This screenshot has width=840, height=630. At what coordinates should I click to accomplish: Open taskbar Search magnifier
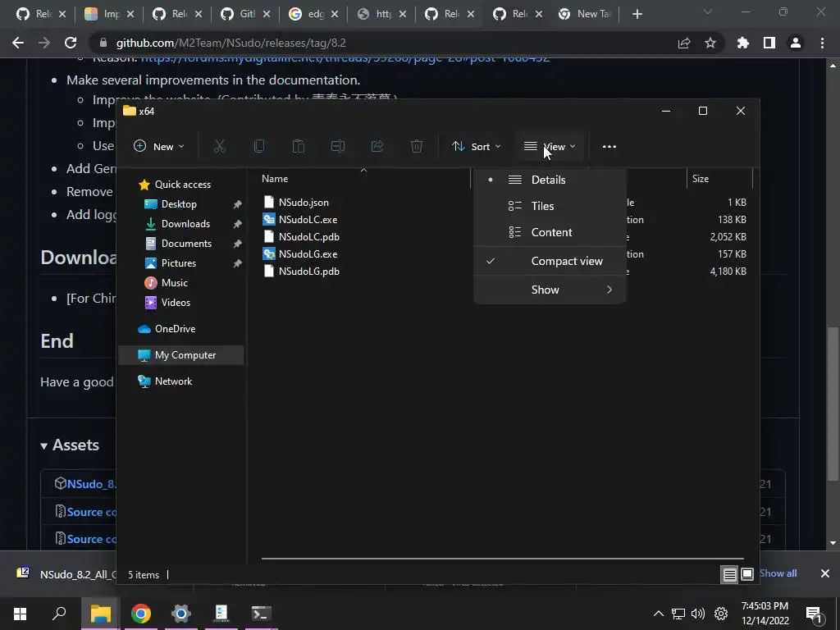(59, 614)
